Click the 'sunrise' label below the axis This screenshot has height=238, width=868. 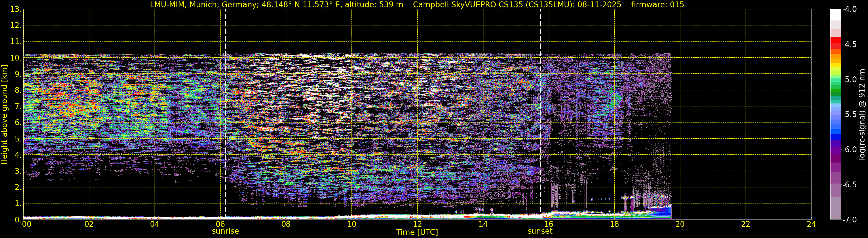point(225,231)
